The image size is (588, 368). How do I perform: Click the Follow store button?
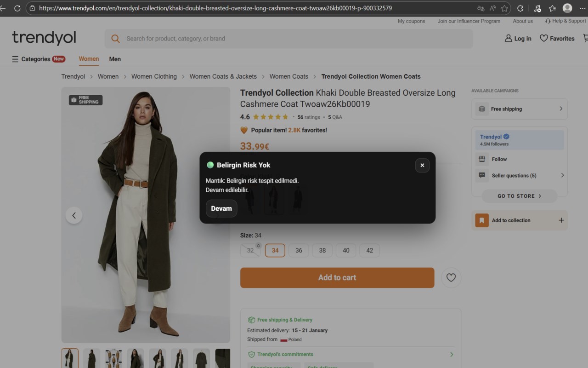[499, 159]
